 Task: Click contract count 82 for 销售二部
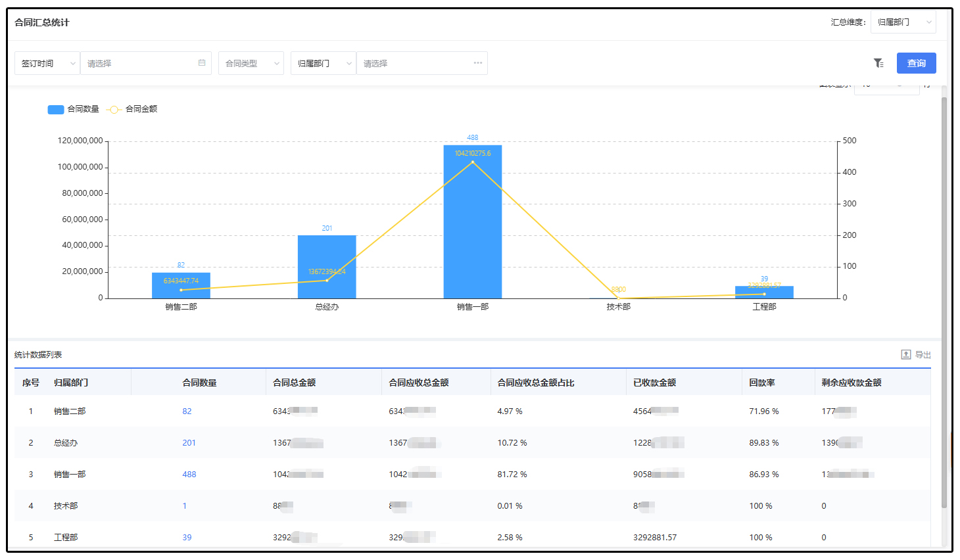(x=187, y=411)
